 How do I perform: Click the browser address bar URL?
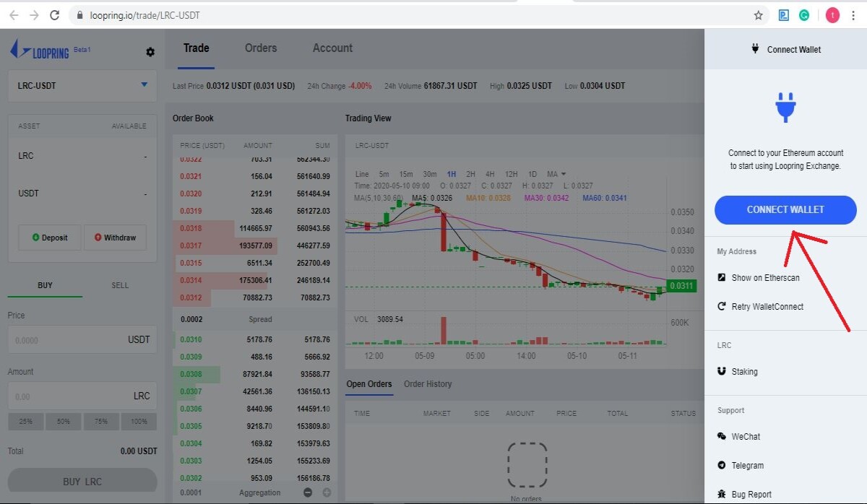click(x=145, y=14)
